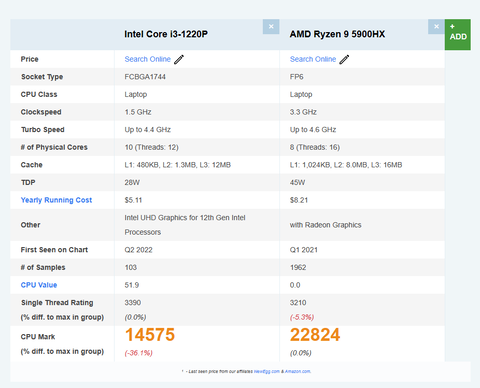The width and height of the screenshot is (480, 388).
Task: Click the AMD Ryzen 9 5900HX heading
Action: coord(337,34)
